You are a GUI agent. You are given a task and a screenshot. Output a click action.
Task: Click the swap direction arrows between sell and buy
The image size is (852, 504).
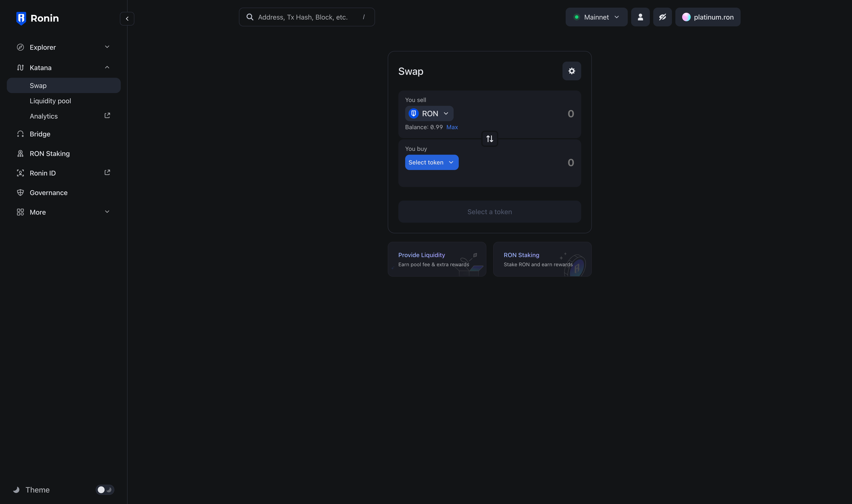[489, 139]
